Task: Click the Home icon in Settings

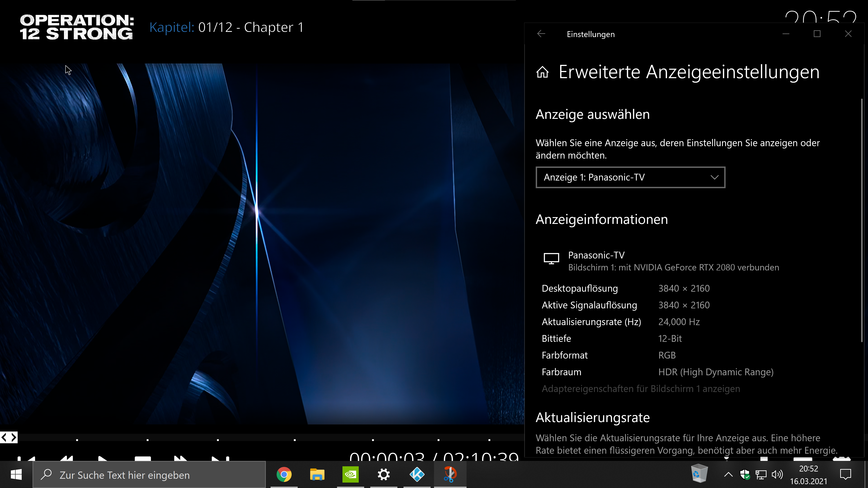Action: (x=542, y=72)
